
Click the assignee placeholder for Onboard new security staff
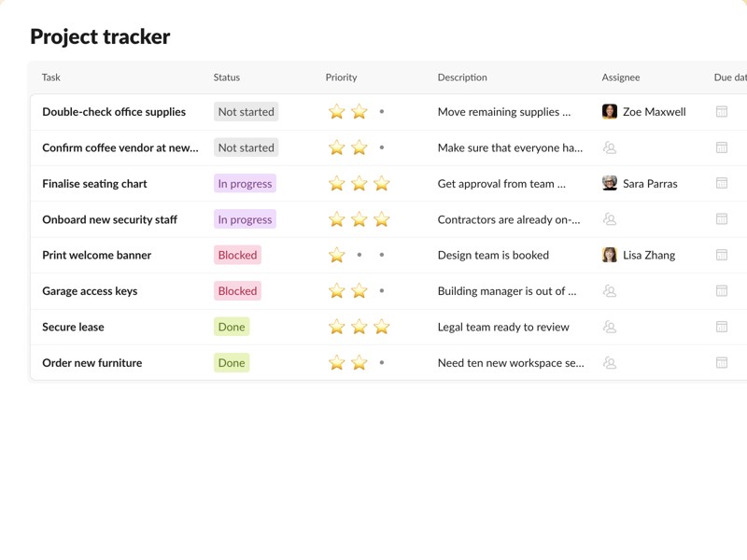pyautogui.click(x=610, y=219)
